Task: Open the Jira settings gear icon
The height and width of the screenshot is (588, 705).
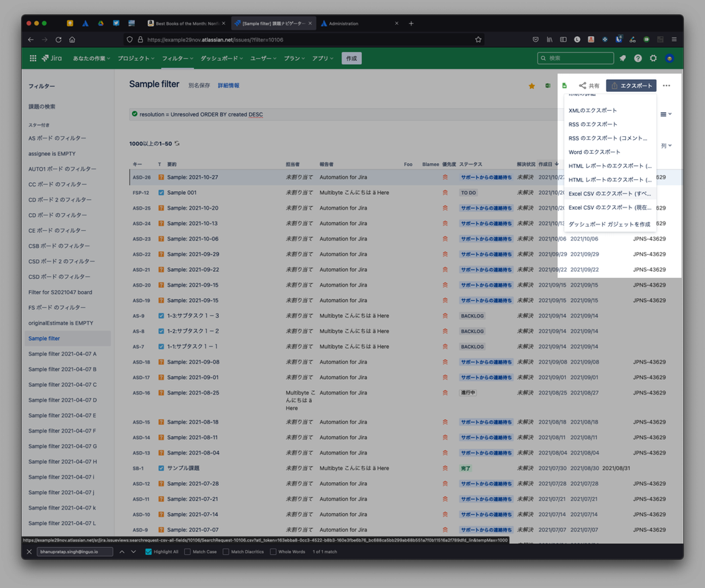Action: pos(653,58)
